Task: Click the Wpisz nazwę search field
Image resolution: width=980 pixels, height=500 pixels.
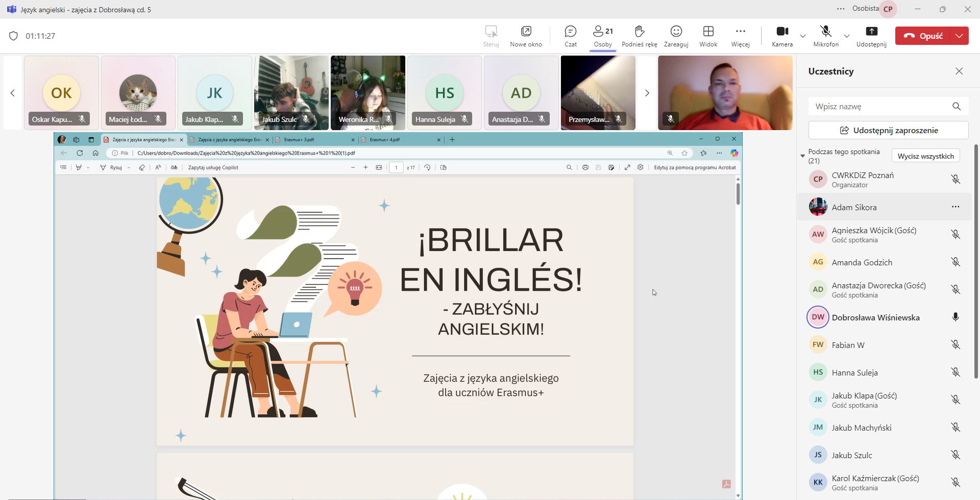Action: [x=888, y=106]
